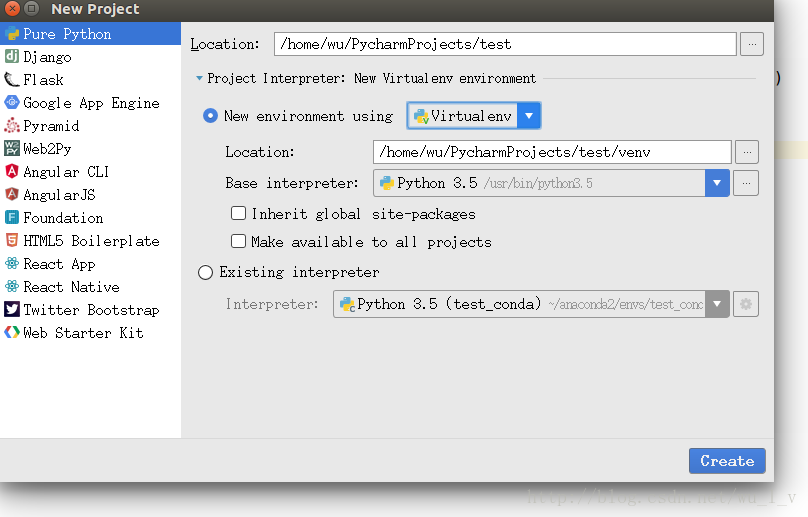Select 'Django' project type label
This screenshot has height=517, width=808.
[47, 57]
